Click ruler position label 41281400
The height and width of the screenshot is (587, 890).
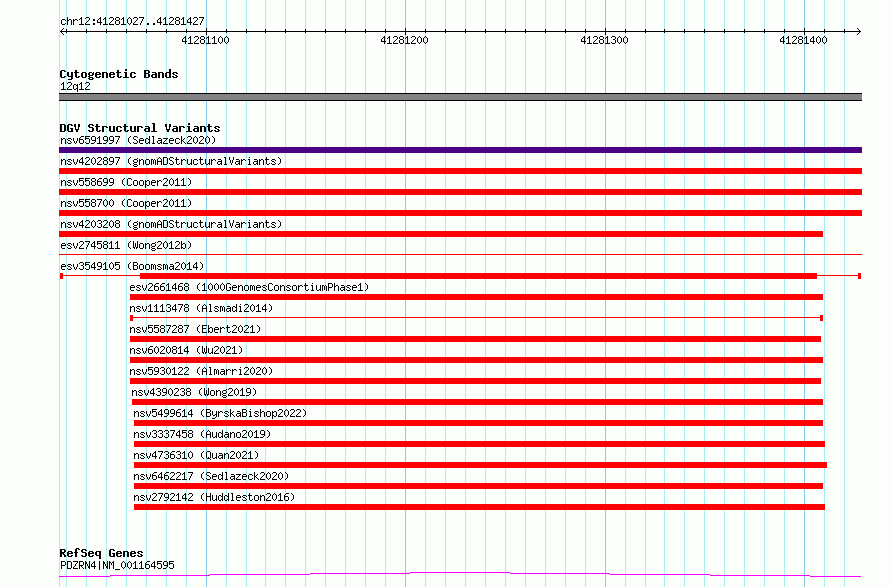803,40
